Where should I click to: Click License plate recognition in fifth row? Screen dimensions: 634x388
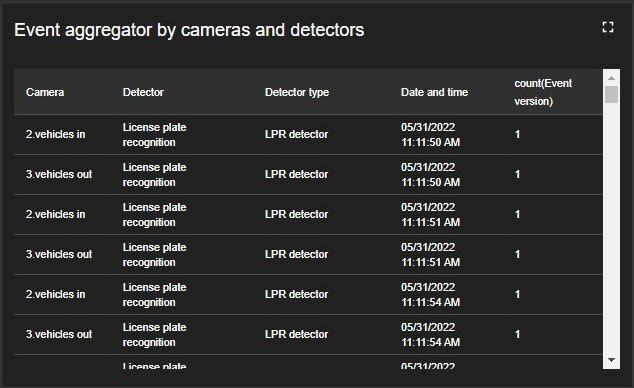pos(154,295)
